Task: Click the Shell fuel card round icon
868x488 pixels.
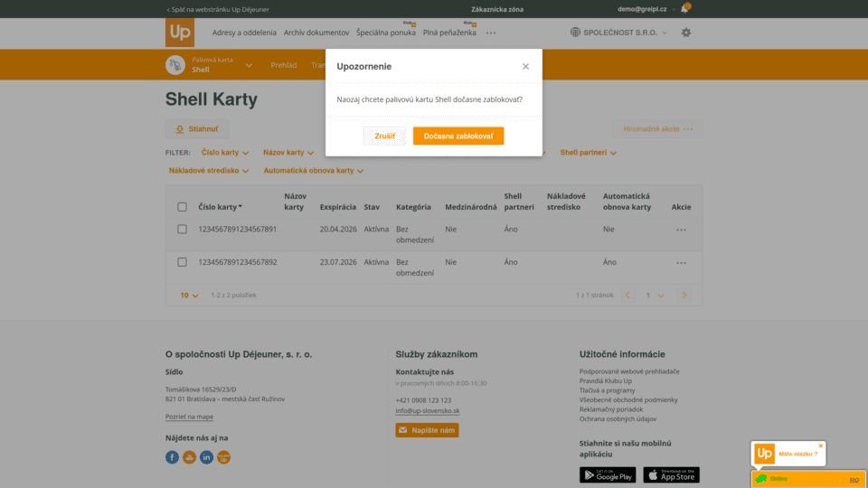Action: point(175,65)
